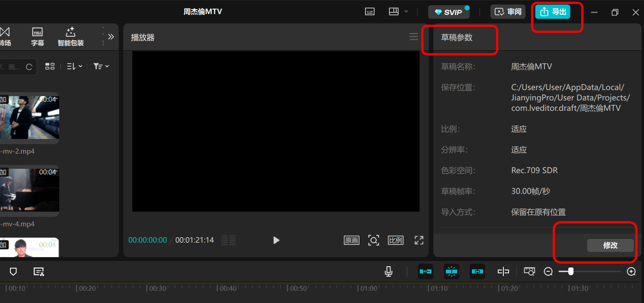The width and height of the screenshot is (644, 303).
Task: Play the video in the player
Action: click(x=276, y=240)
